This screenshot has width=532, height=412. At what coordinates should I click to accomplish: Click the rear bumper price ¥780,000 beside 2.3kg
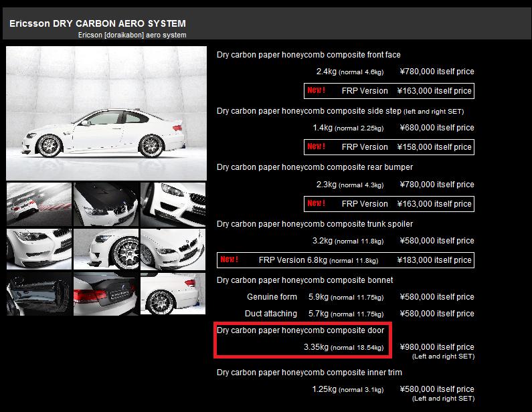click(437, 185)
